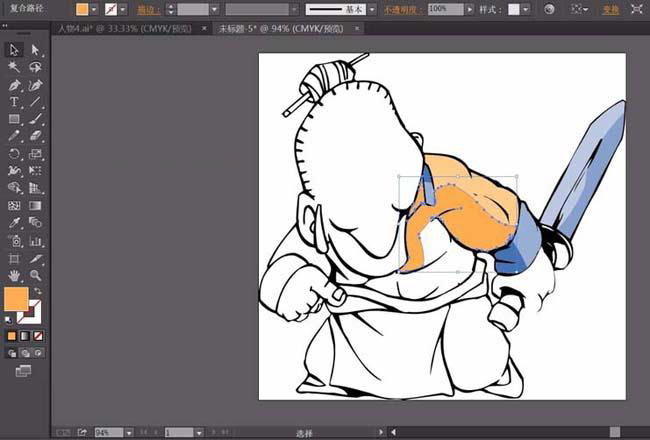Click the active orange fill swatch in toolbox
Viewport: 650px width, 440px height.
pyautogui.click(x=16, y=299)
